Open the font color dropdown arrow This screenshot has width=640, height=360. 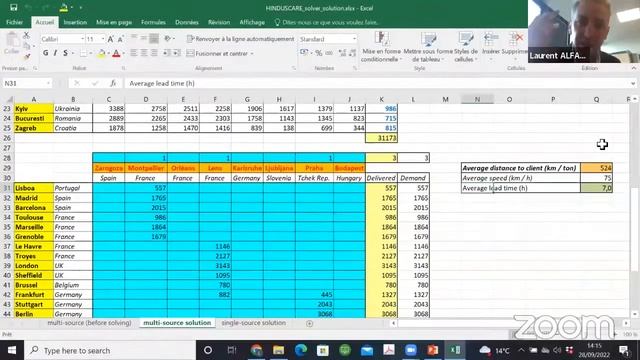pyautogui.click(x=124, y=53)
